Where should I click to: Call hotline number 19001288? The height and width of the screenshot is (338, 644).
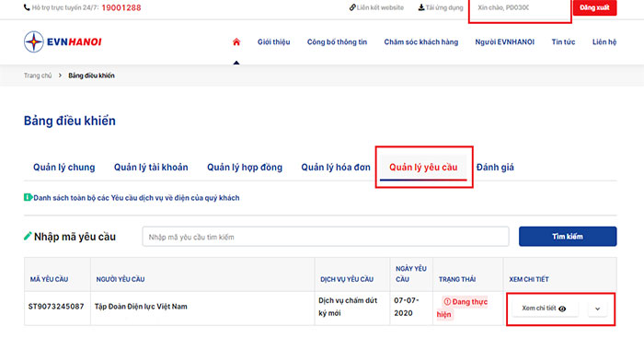[x=121, y=7]
